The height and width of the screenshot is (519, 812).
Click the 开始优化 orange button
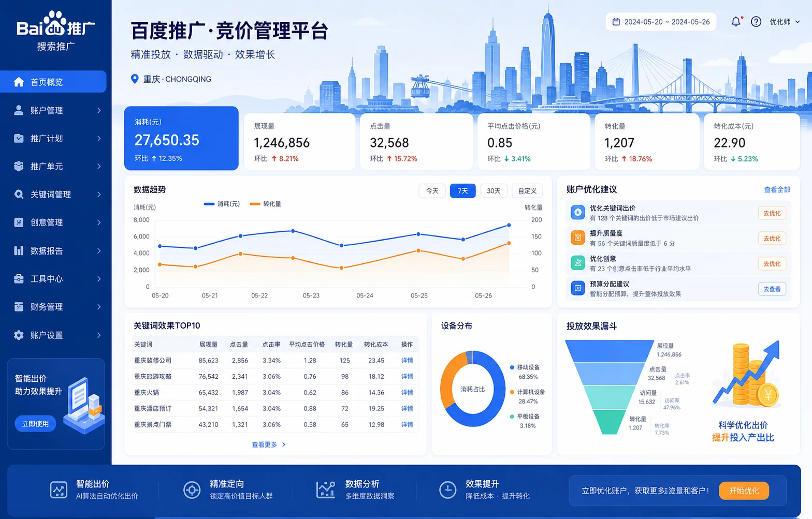[744, 491]
